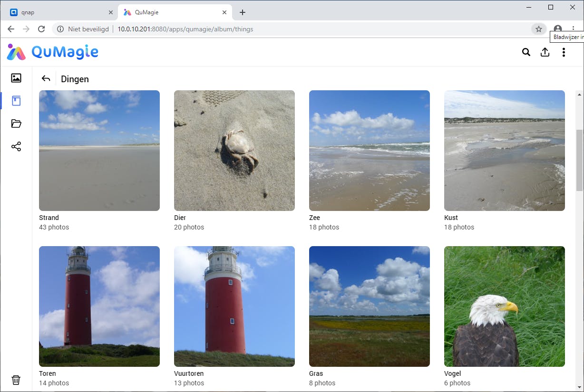Click the '20 photos' count text
Screen dimensions: 584x392
(189, 227)
